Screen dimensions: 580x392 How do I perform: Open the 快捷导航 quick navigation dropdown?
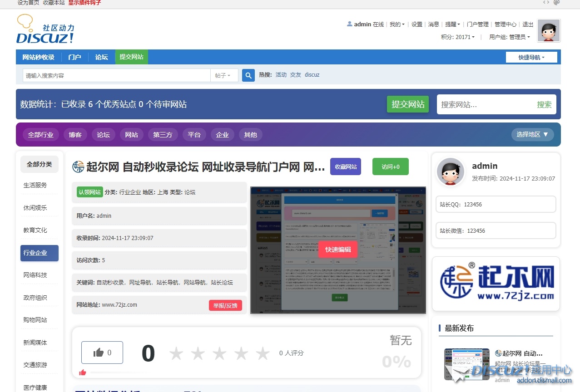point(531,57)
